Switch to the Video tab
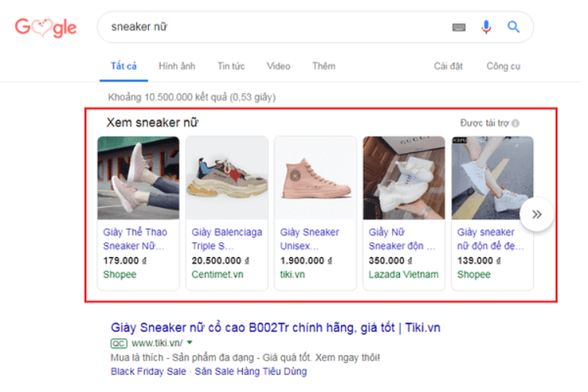The width and height of the screenshot is (588, 392). 278,67
